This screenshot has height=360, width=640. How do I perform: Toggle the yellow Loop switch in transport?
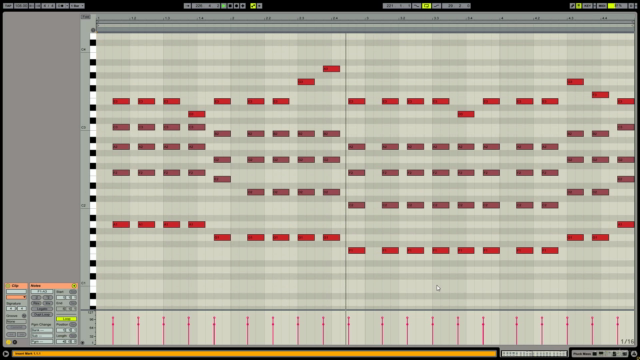(427, 6)
